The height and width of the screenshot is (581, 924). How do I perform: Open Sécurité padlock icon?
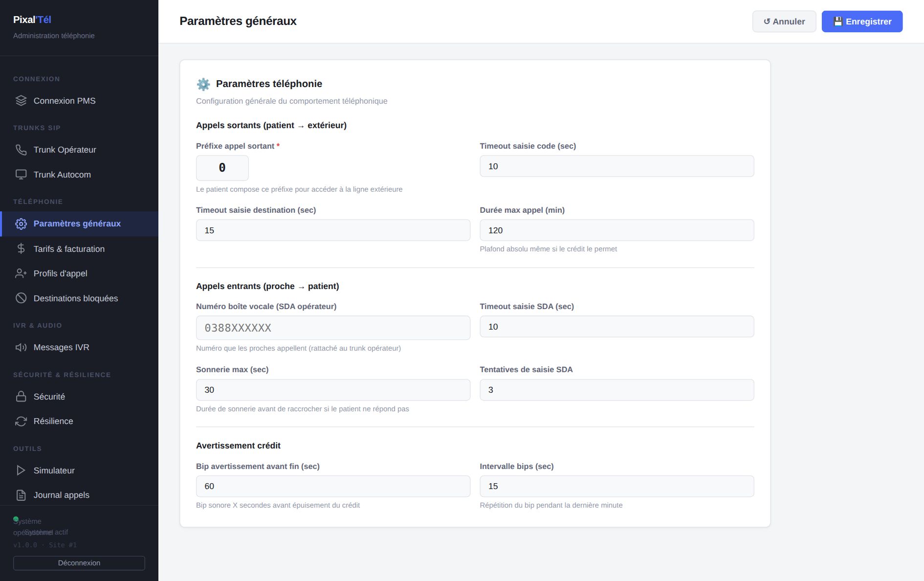point(21,397)
